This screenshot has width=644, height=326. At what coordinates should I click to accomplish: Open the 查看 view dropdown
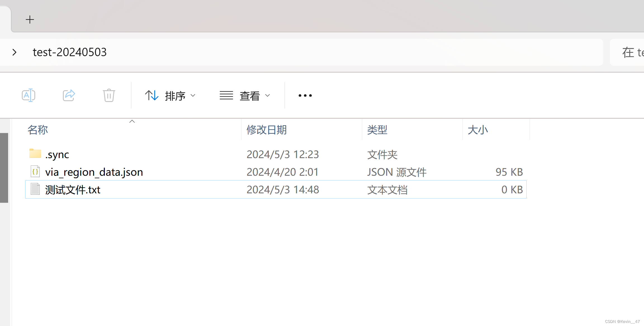coord(245,96)
